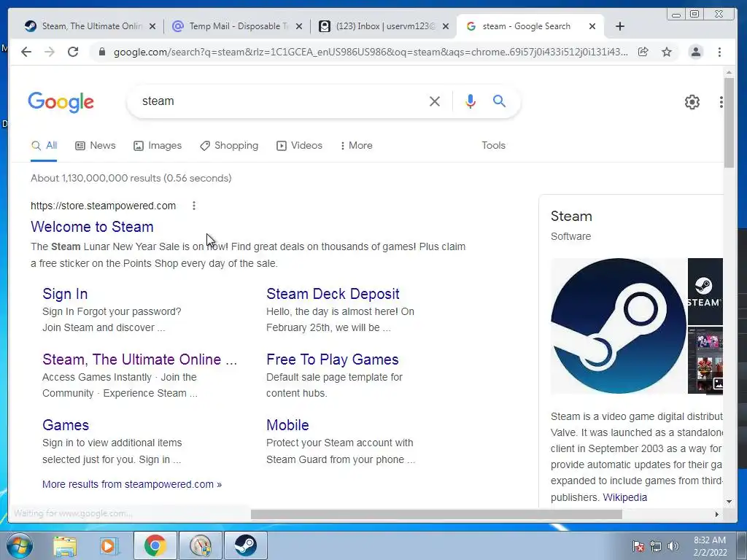Select the Images search filter

[x=158, y=145]
